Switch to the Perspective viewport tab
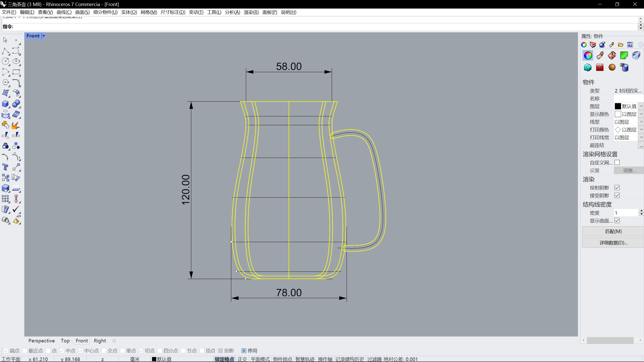The width and height of the screenshot is (644, 362). [x=42, y=341]
